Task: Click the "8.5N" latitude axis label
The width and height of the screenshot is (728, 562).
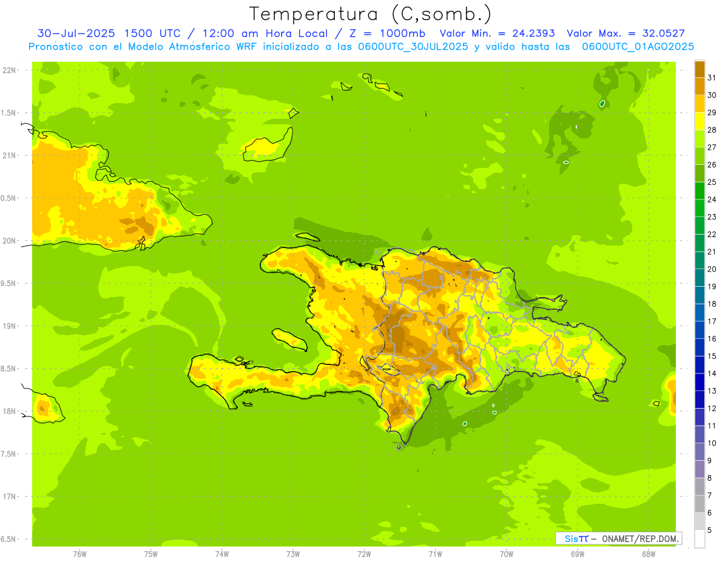Action: [9, 369]
